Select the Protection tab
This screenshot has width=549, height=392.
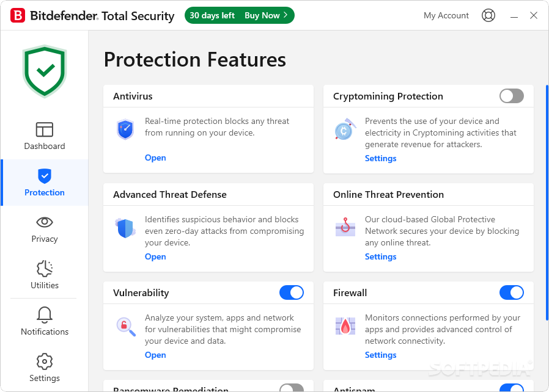(44, 183)
